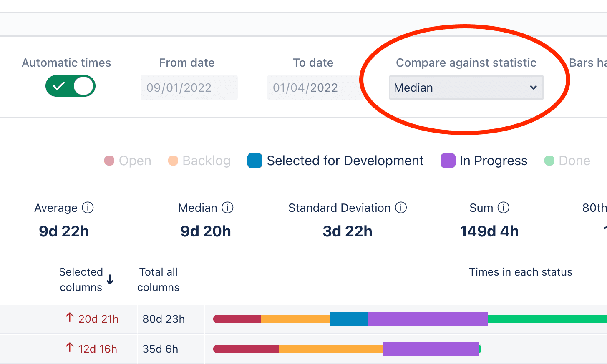Show info for the Median statistic
This screenshot has height=364, width=607.
pyautogui.click(x=227, y=208)
